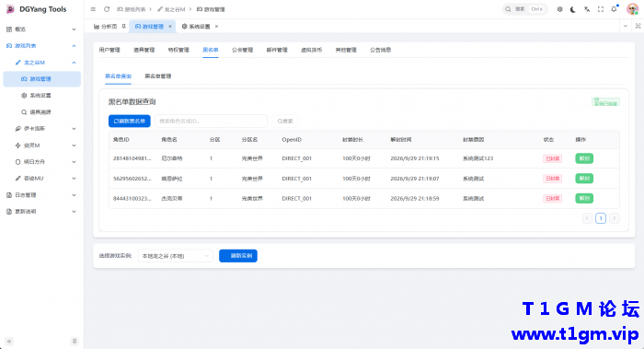Open the 公会管理 tab
The image size is (644, 349).
tap(242, 50)
